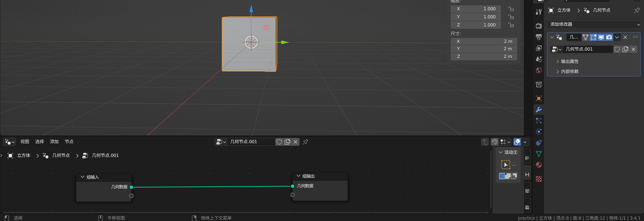Open the 节点 menu
Image resolution: width=644 pixels, height=221 pixels.
(x=69, y=142)
